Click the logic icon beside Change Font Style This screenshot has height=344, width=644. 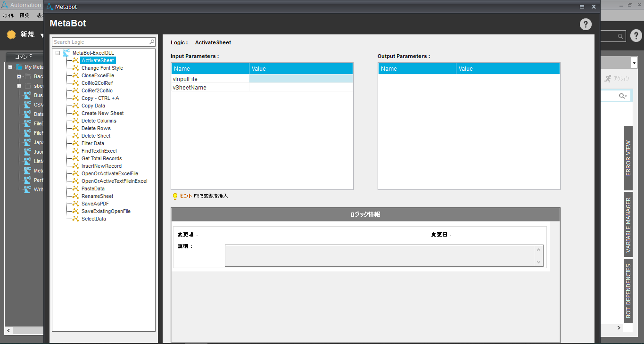pos(75,68)
